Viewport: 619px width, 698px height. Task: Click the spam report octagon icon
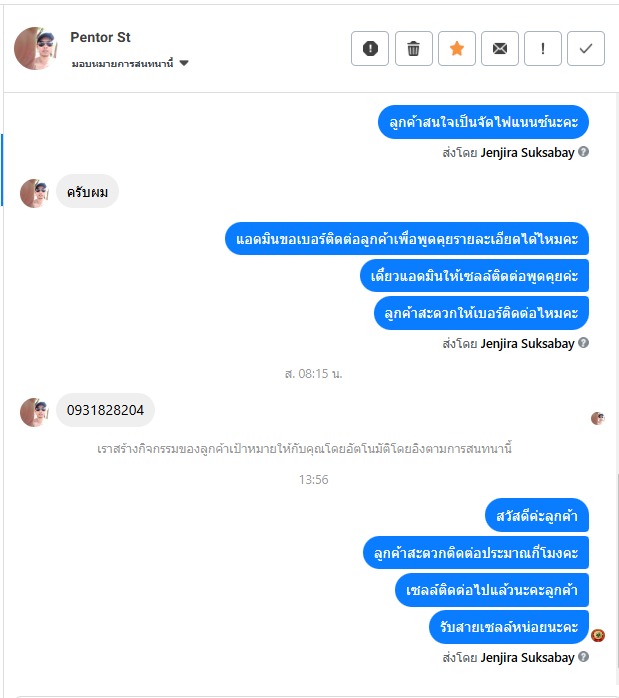coord(370,48)
